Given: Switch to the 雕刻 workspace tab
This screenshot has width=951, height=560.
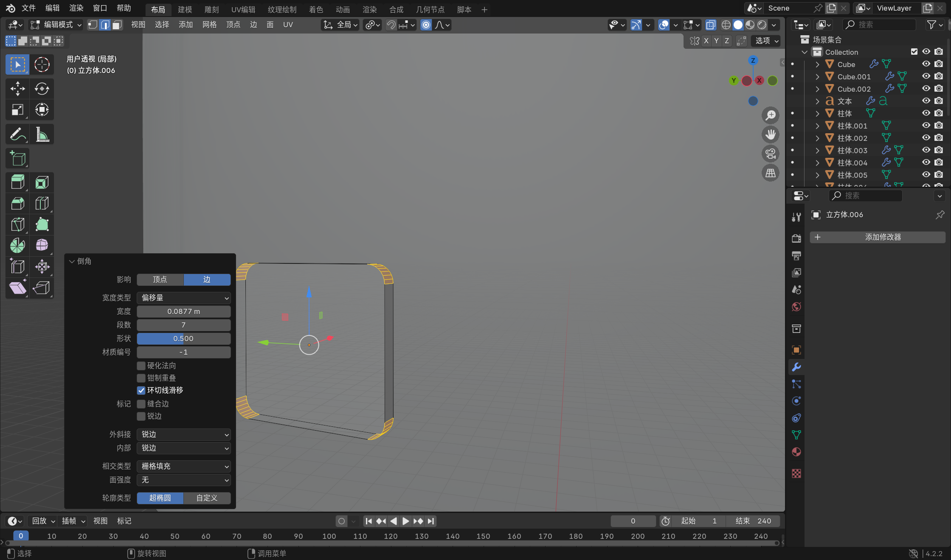Looking at the screenshot, I should click(x=211, y=9).
